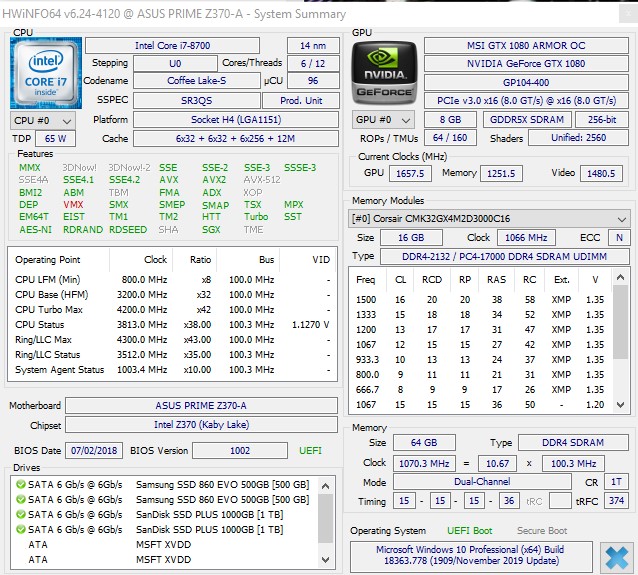Click check icon of second SanDisk SSD PLUS
The width and height of the screenshot is (638, 575).
(20, 529)
